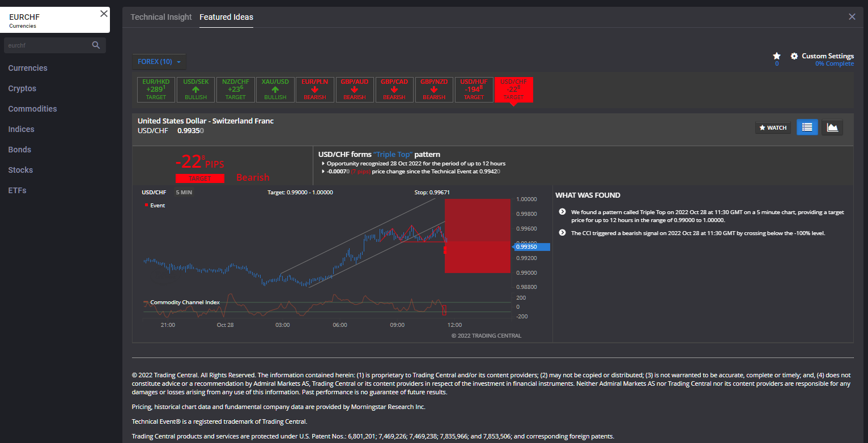Switch to the Technical Insight tab
Image resolution: width=868 pixels, height=443 pixels.
coord(161,17)
